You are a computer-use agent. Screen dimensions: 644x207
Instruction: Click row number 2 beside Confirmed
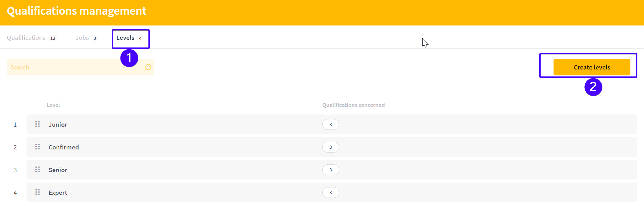tap(15, 147)
